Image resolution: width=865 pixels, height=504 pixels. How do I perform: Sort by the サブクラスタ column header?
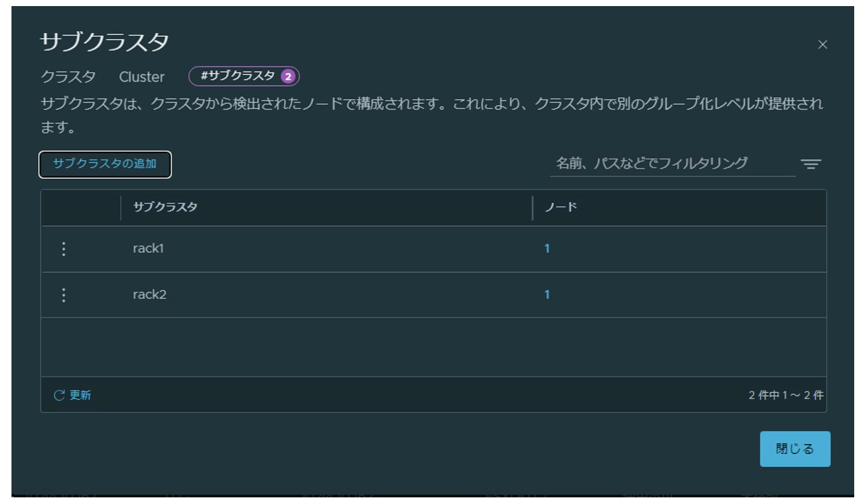click(165, 208)
